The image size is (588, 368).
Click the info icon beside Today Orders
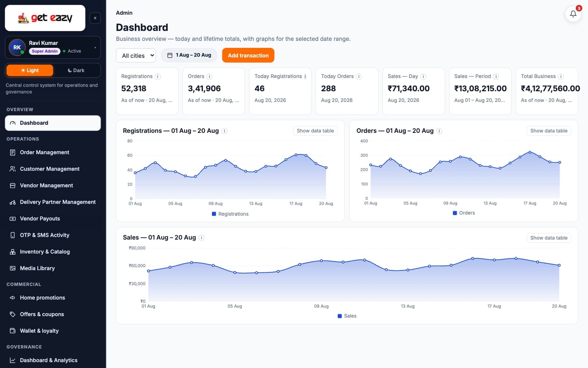(359, 77)
